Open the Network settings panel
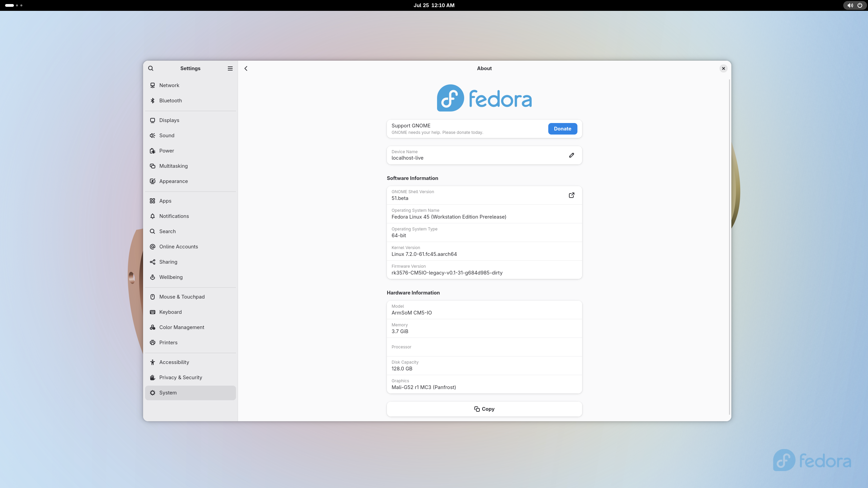This screenshot has width=868, height=488. [191, 85]
